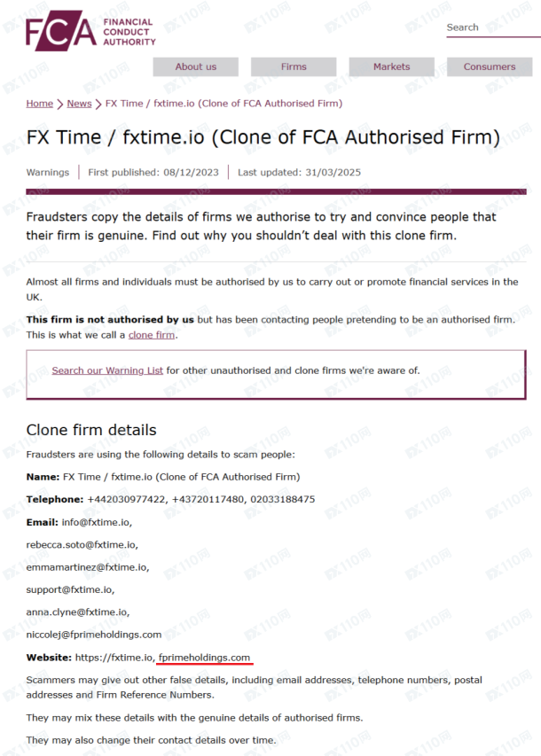Click breadcrumb chevron after Home
Image resolution: width=541 pixels, height=756 pixels.
(x=59, y=104)
